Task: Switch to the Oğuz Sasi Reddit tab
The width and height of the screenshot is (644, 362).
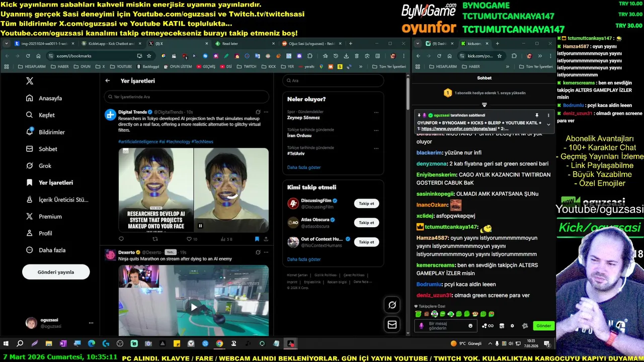Action: click(313, 44)
